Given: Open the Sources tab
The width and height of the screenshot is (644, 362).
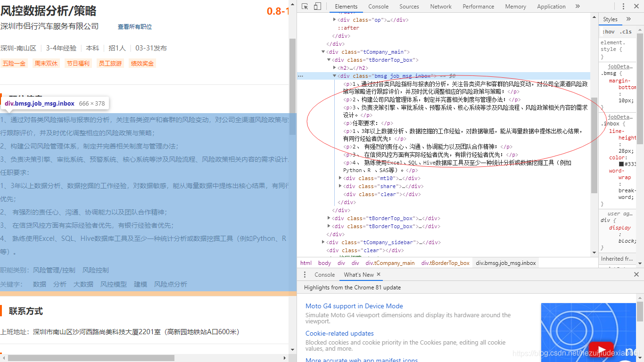Looking at the screenshot, I should pyautogui.click(x=409, y=6).
